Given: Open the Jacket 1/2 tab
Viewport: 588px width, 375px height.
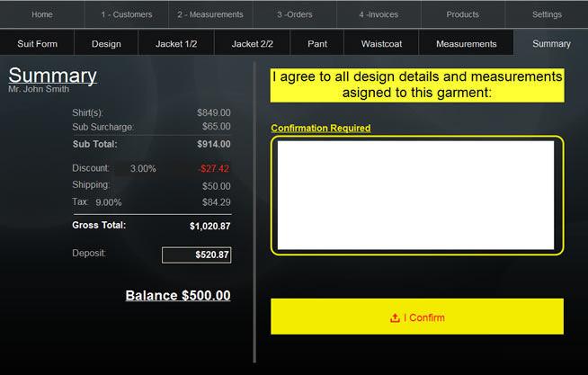Looking at the screenshot, I should 176,44.
